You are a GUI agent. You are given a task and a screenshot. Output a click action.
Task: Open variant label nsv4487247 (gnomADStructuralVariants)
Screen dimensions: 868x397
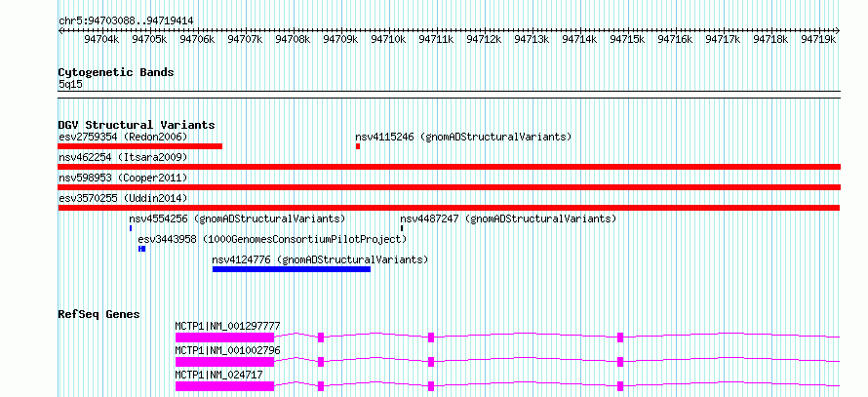coord(508,219)
